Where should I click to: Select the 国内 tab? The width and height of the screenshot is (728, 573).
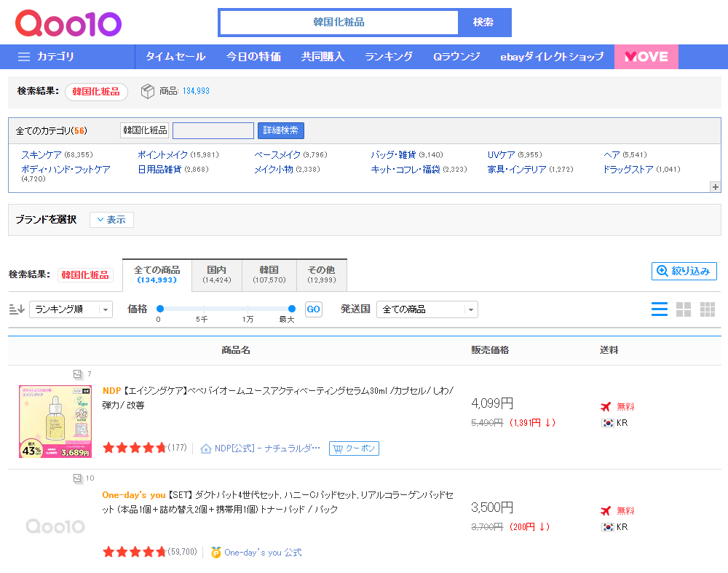(x=216, y=274)
